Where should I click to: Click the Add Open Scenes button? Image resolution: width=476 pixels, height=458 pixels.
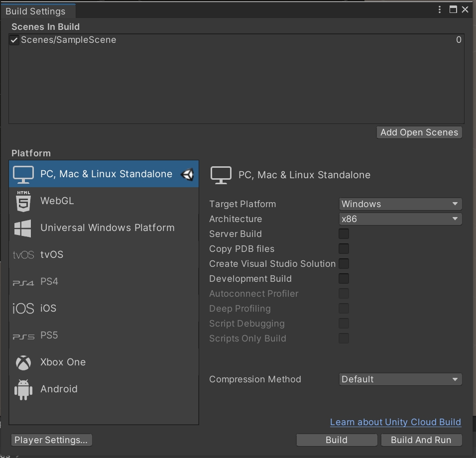(419, 132)
